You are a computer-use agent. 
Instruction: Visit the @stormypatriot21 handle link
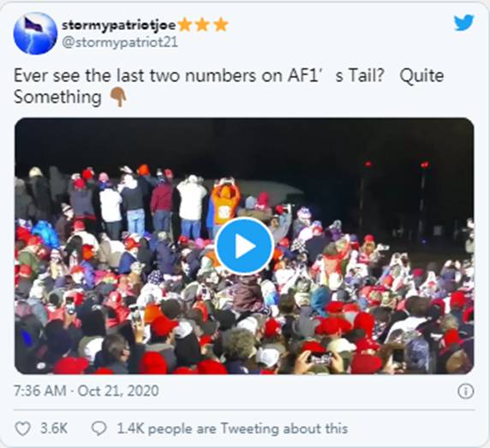(x=120, y=42)
